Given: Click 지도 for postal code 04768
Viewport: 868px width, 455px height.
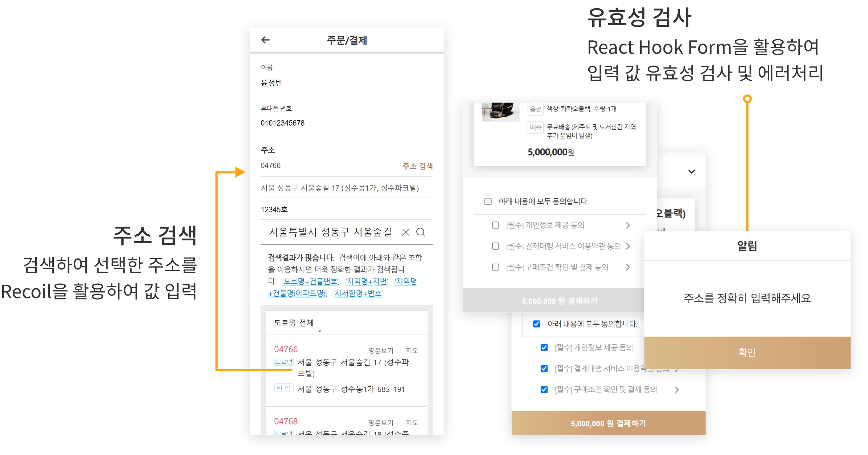Looking at the screenshot, I should coord(412,423).
